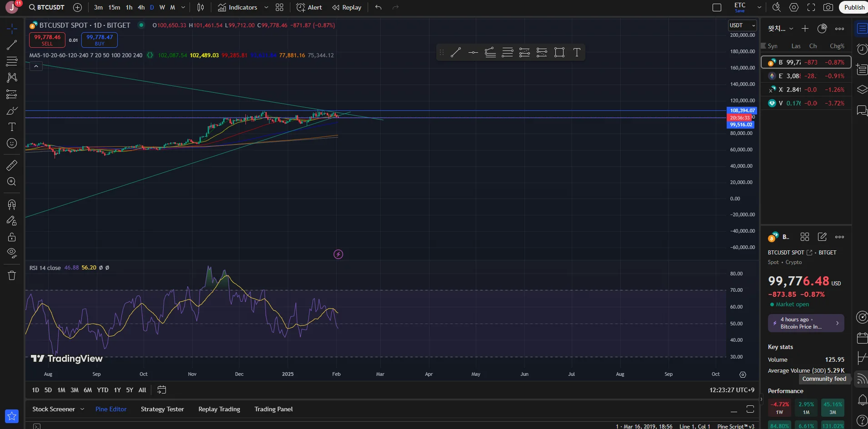Remove drawings with the trash icon
The width and height of the screenshot is (868, 429).
click(x=12, y=275)
